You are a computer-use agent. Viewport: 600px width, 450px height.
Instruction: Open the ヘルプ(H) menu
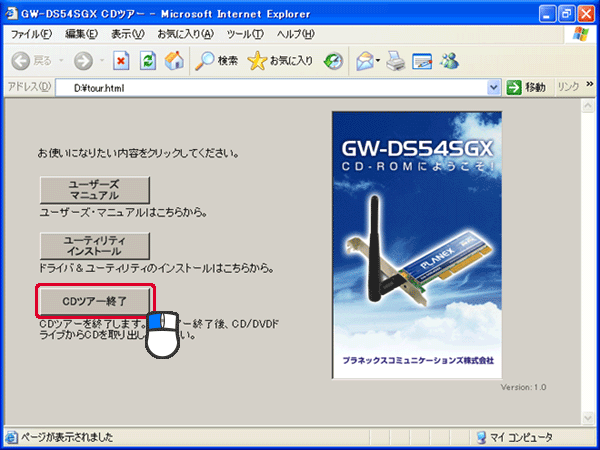pos(296,34)
